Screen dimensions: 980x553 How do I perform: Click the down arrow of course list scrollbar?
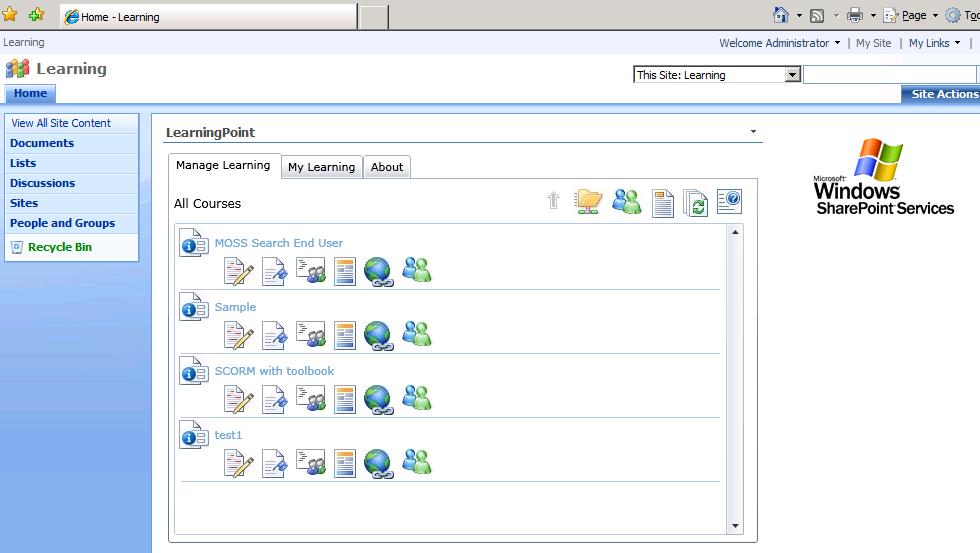coord(736,526)
